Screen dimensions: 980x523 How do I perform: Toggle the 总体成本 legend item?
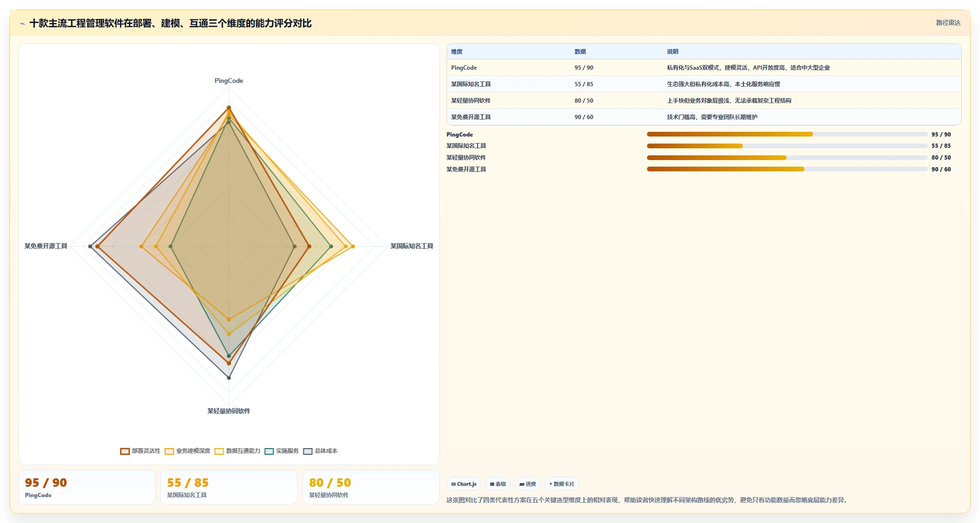click(320, 451)
